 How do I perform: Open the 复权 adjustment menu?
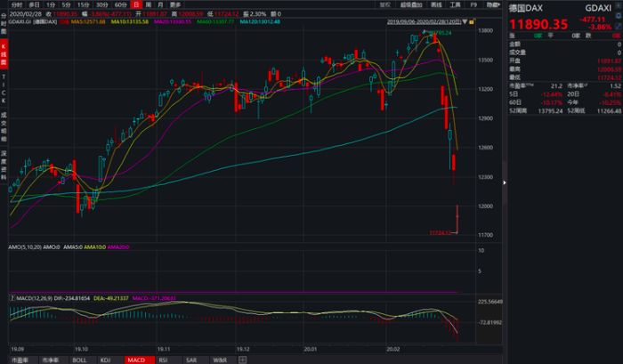385,4
